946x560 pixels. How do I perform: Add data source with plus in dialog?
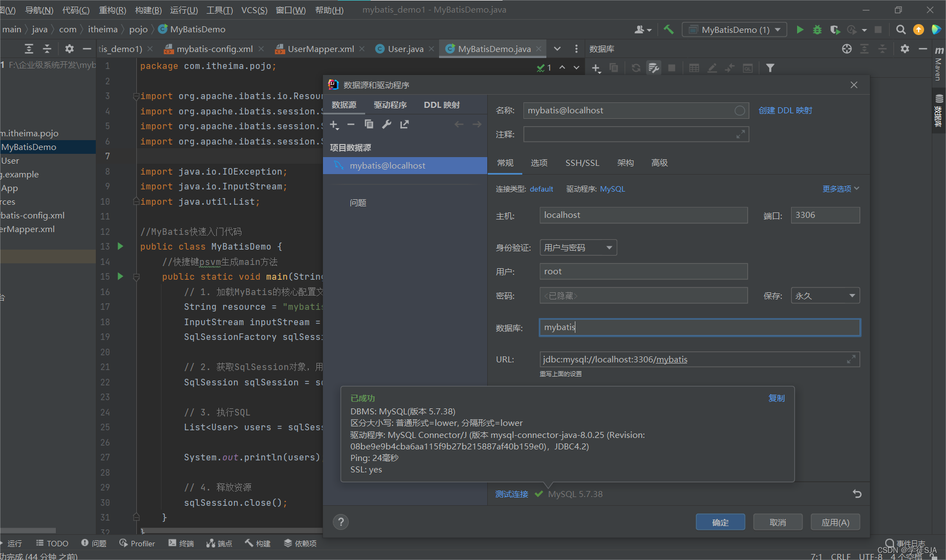tap(334, 125)
